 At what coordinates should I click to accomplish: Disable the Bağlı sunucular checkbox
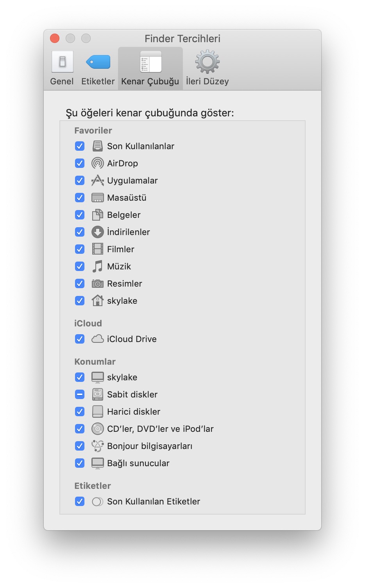tap(80, 463)
